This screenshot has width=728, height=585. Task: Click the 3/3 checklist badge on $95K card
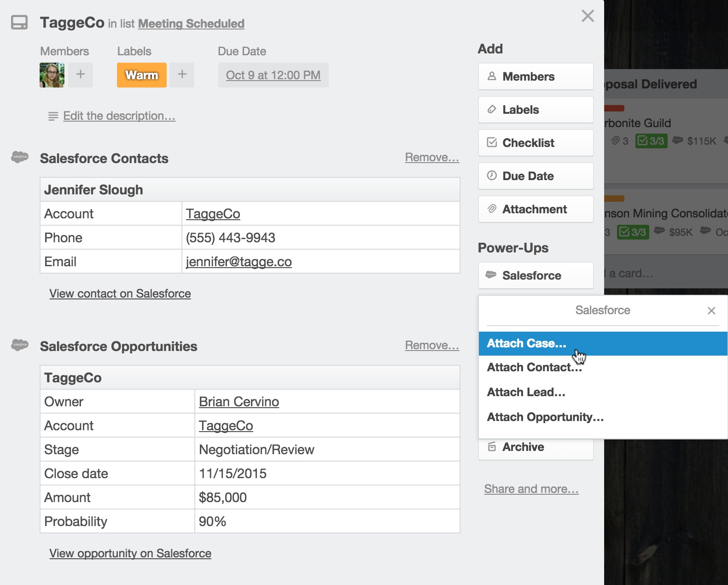click(x=633, y=232)
